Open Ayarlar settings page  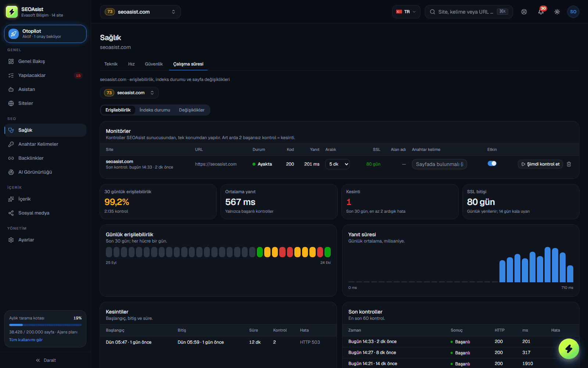tap(45, 240)
